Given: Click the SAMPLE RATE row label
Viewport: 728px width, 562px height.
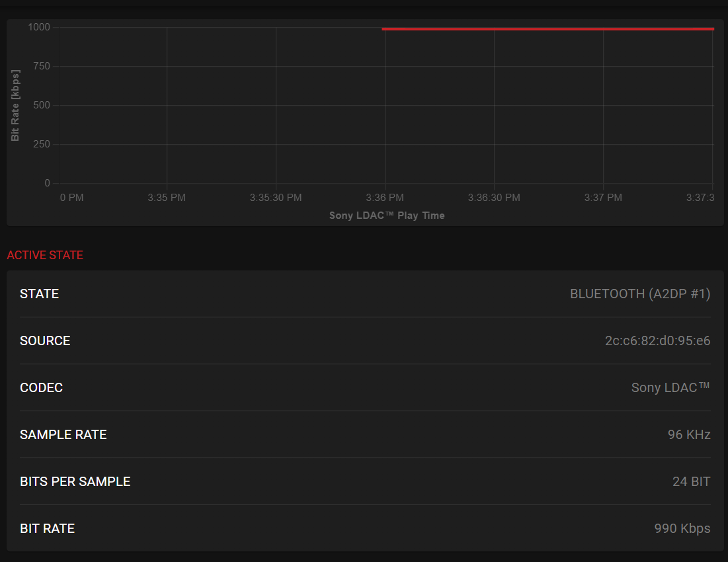Looking at the screenshot, I should pyautogui.click(x=63, y=435).
